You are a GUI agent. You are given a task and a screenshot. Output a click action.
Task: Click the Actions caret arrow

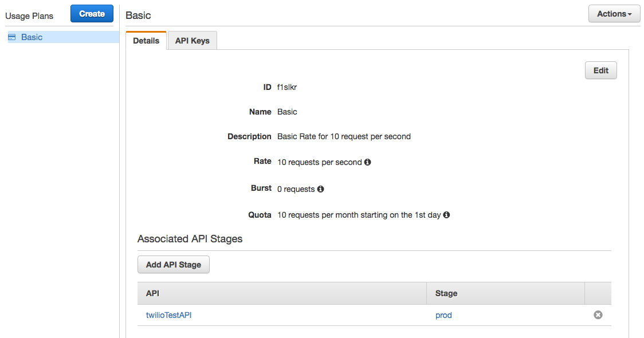click(x=630, y=14)
